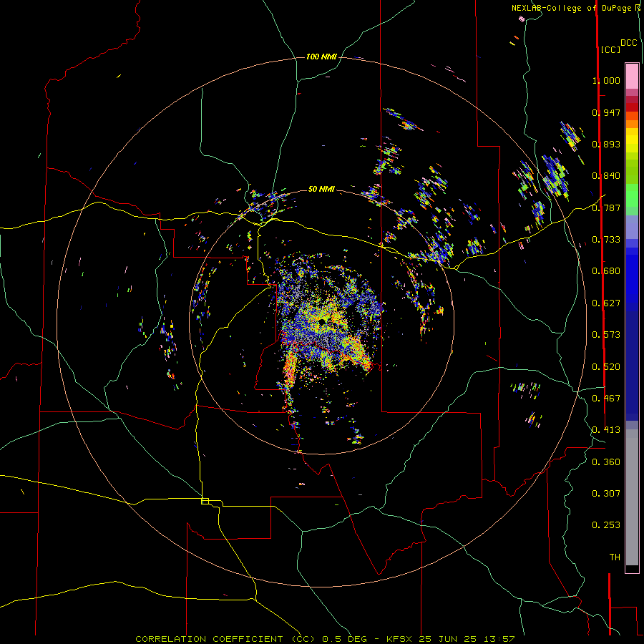The width and height of the screenshot is (644, 644).
Task: Click the 1.000 scale value
Action: (606, 80)
